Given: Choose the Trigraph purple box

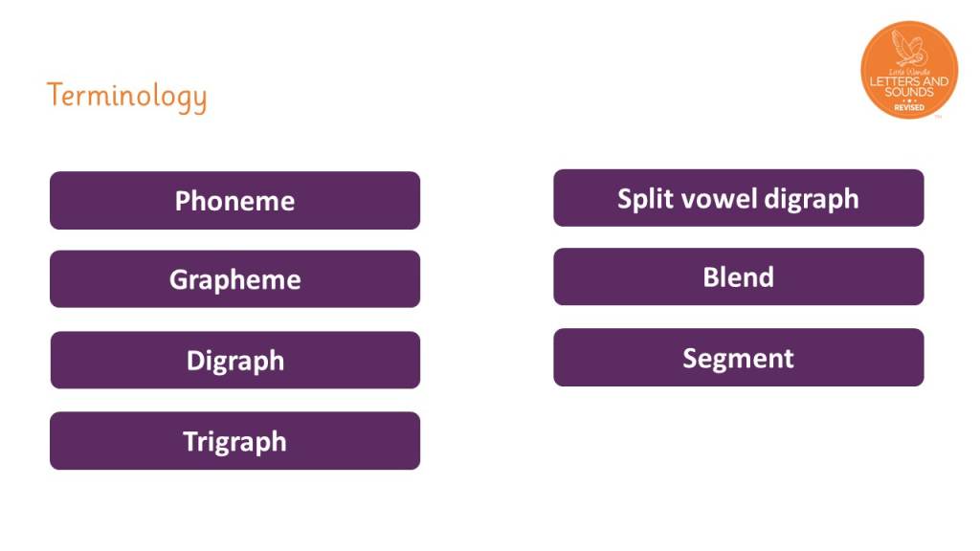Looking at the screenshot, I should click(x=235, y=441).
